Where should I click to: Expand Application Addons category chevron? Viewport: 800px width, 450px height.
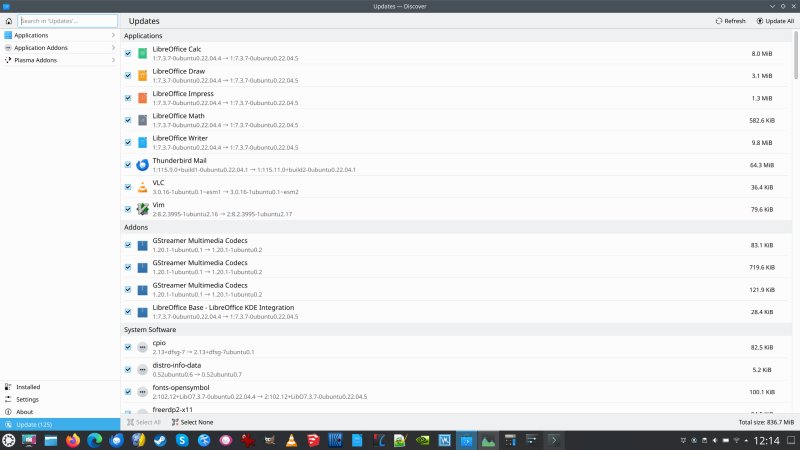pyautogui.click(x=113, y=47)
